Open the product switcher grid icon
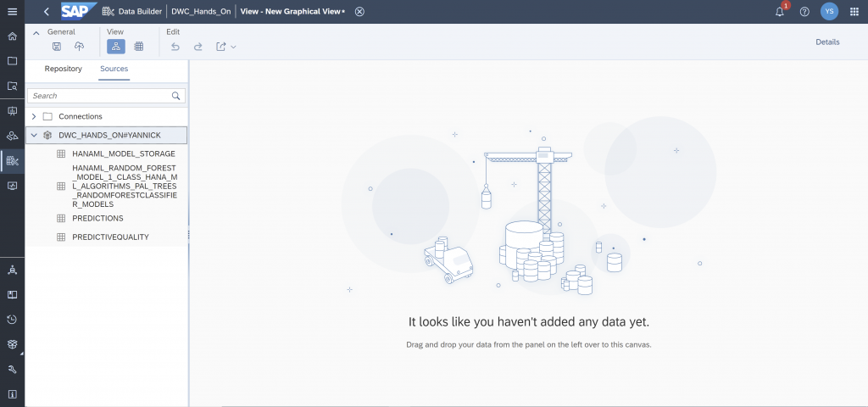 click(x=854, y=12)
